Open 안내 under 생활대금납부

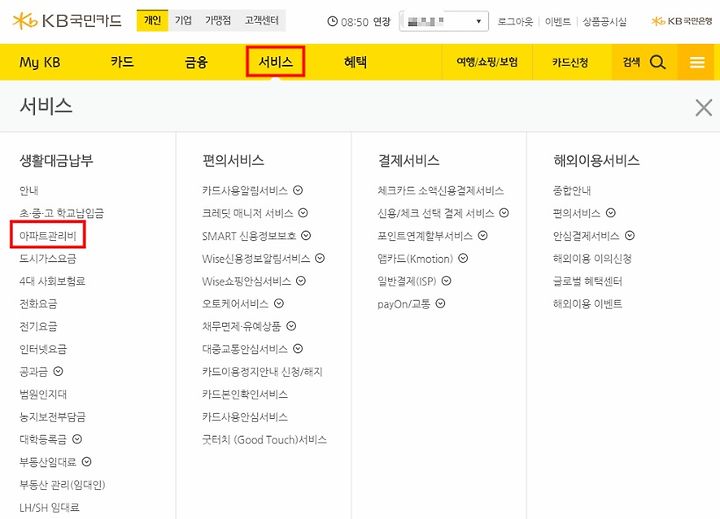[28, 190]
